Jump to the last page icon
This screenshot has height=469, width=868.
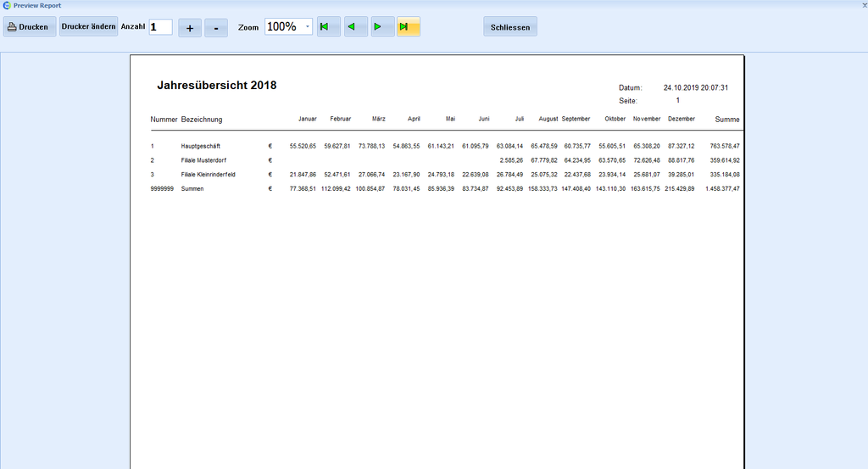pyautogui.click(x=409, y=26)
